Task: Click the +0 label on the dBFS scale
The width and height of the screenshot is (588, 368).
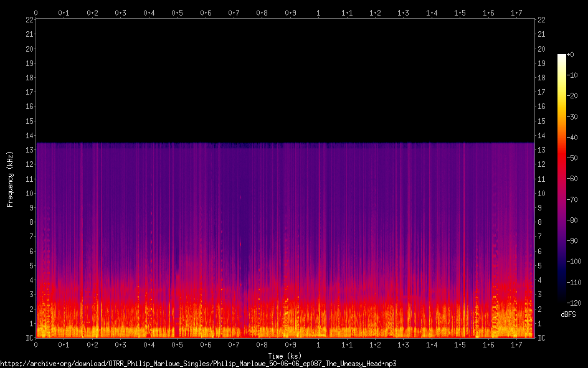Action: pos(570,55)
